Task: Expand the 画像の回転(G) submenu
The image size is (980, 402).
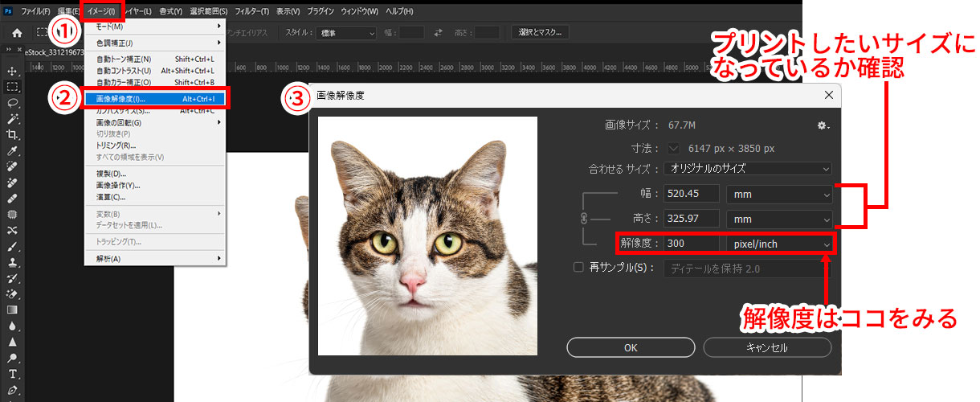Action: click(156, 122)
